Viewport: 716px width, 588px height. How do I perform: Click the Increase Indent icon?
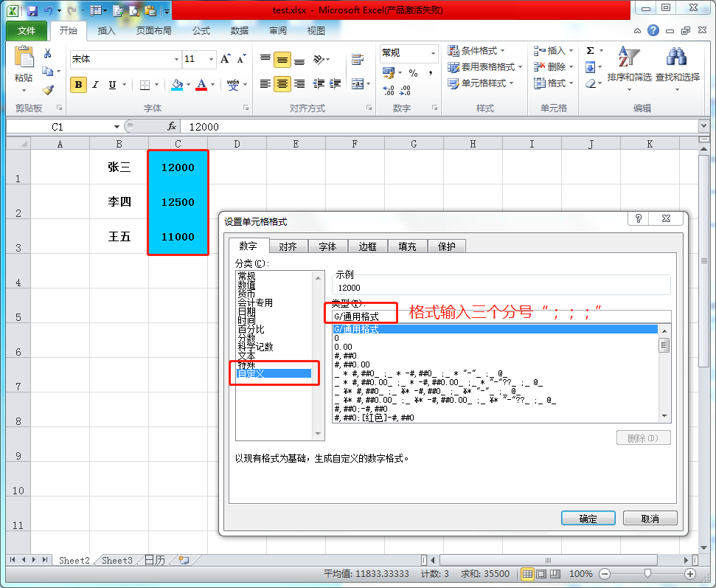point(336,83)
